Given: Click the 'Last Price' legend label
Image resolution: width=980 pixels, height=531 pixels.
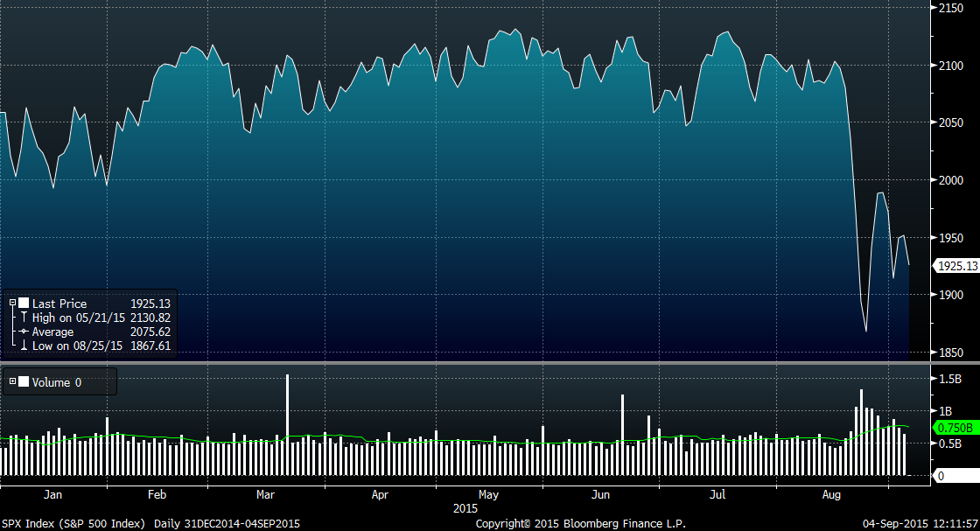Looking at the screenshot, I should tap(59, 304).
